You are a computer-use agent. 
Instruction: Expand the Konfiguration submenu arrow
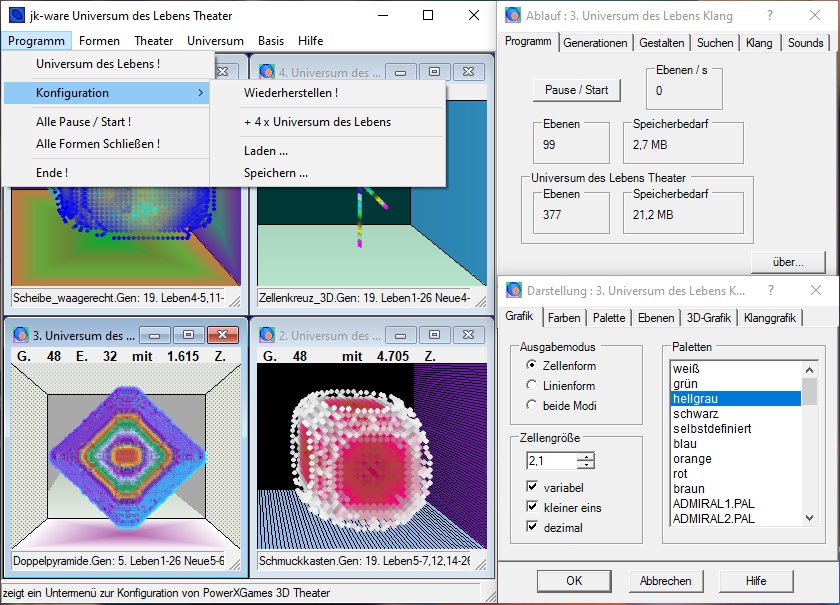(x=200, y=93)
